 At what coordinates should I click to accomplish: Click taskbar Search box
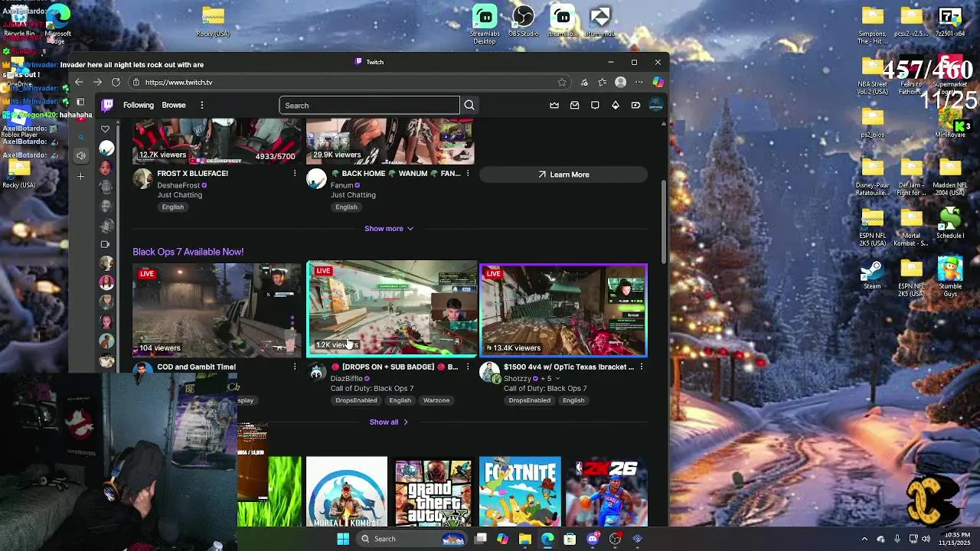coord(412,539)
